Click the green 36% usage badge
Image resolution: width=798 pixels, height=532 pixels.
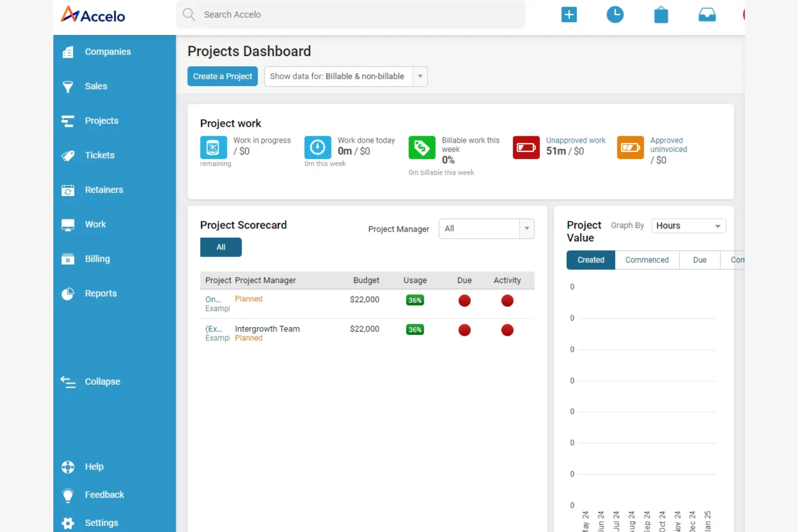click(x=415, y=300)
